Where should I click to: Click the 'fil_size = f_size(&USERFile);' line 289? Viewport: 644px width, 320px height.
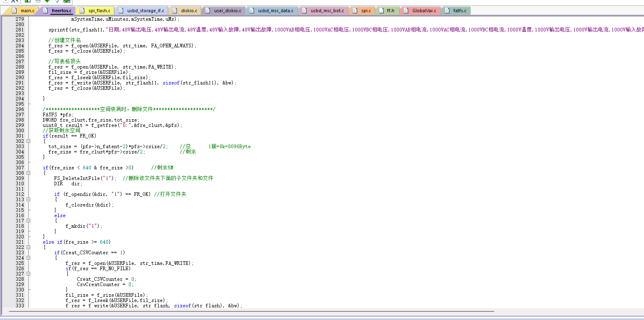click(90, 72)
